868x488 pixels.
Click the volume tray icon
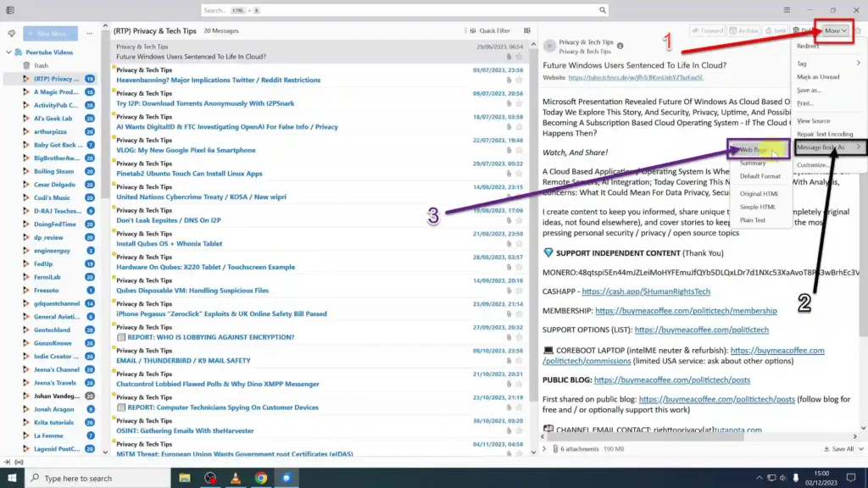[782, 478]
